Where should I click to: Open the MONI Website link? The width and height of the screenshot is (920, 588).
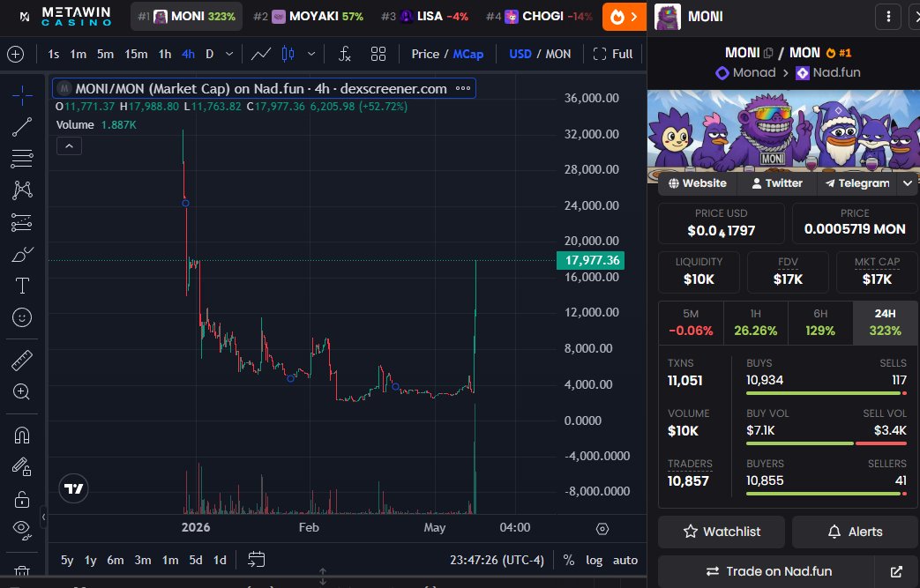click(x=698, y=183)
